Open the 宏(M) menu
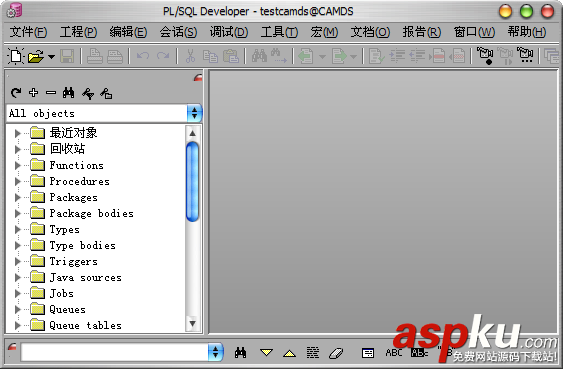This screenshot has height=369, width=563. (x=324, y=32)
